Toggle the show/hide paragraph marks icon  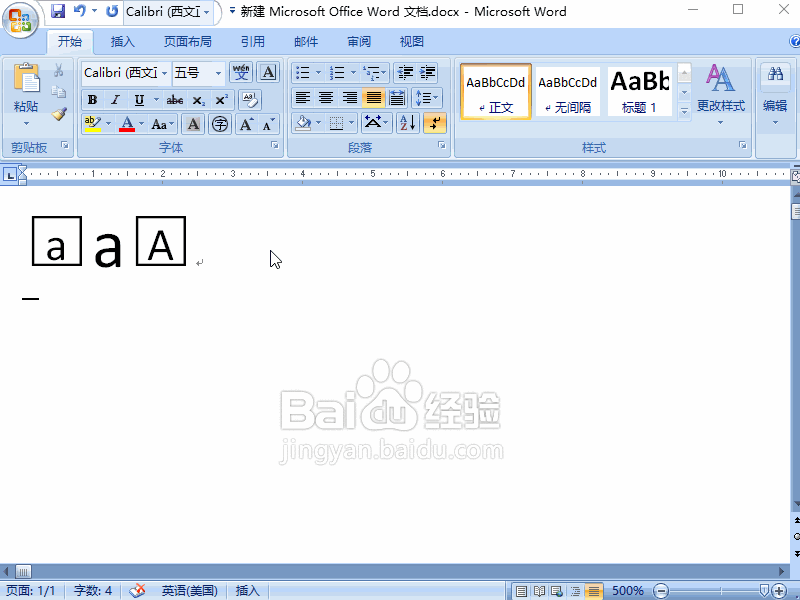pyautogui.click(x=435, y=122)
